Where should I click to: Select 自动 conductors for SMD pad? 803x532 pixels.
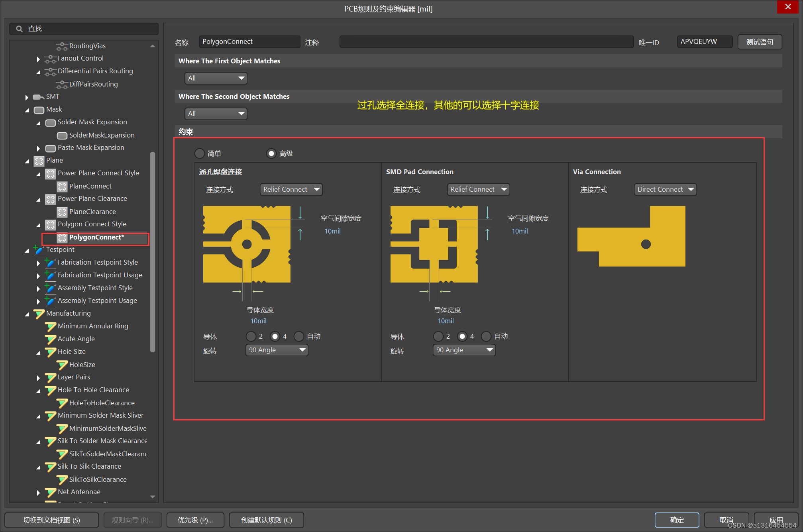click(486, 336)
